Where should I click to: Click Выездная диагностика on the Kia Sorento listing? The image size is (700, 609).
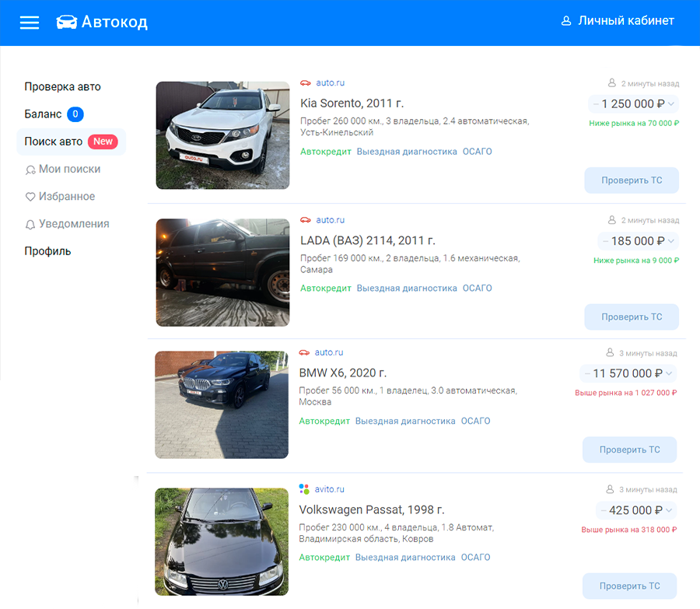(407, 152)
